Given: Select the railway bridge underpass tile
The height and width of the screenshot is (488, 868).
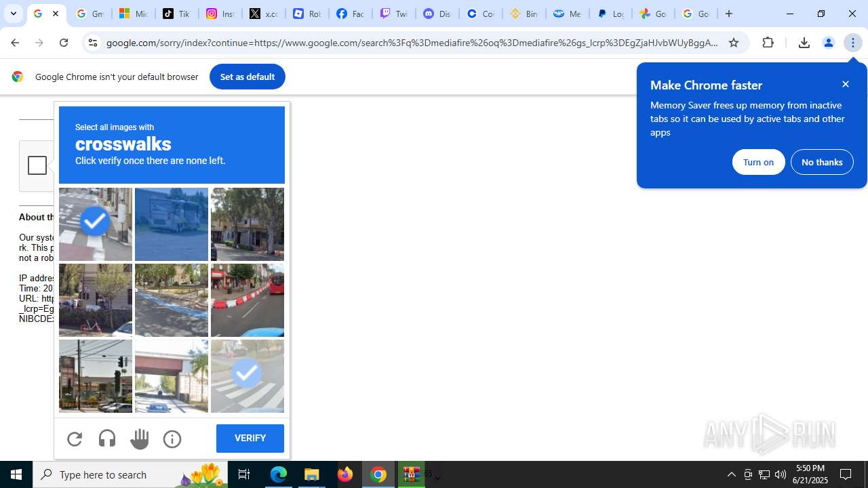Looking at the screenshot, I should pos(172,376).
